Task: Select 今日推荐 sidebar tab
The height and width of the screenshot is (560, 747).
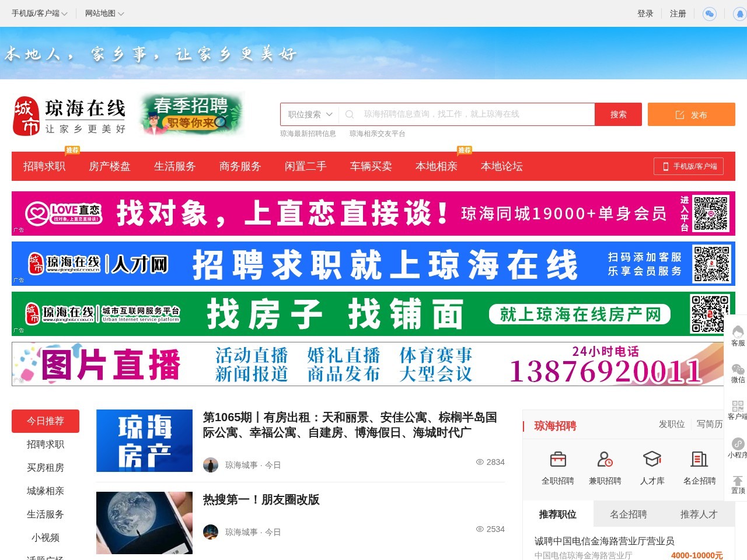Action: pyautogui.click(x=46, y=421)
